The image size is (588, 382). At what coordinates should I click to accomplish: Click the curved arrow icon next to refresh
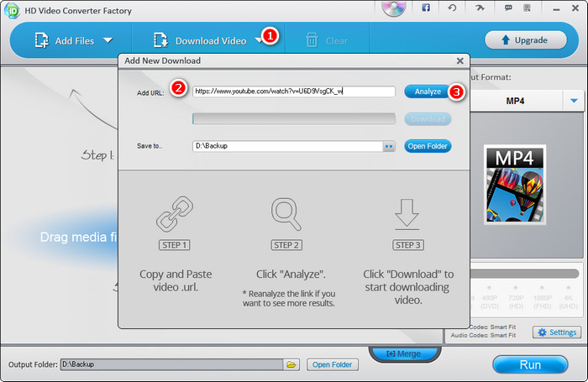coord(480,8)
